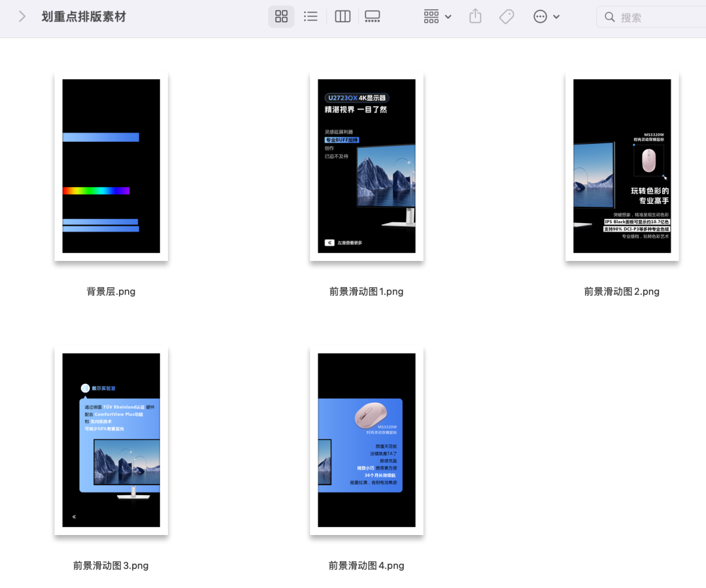Switch to icon view mode
706x588 pixels.
coord(281,16)
